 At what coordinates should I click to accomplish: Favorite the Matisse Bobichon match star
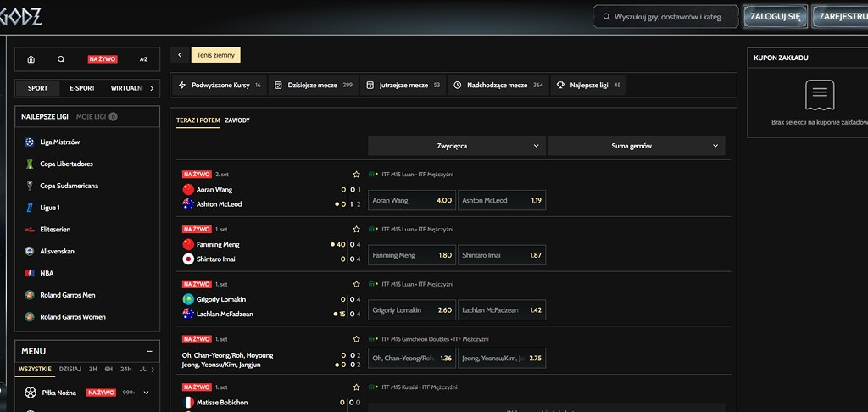(x=357, y=387)
